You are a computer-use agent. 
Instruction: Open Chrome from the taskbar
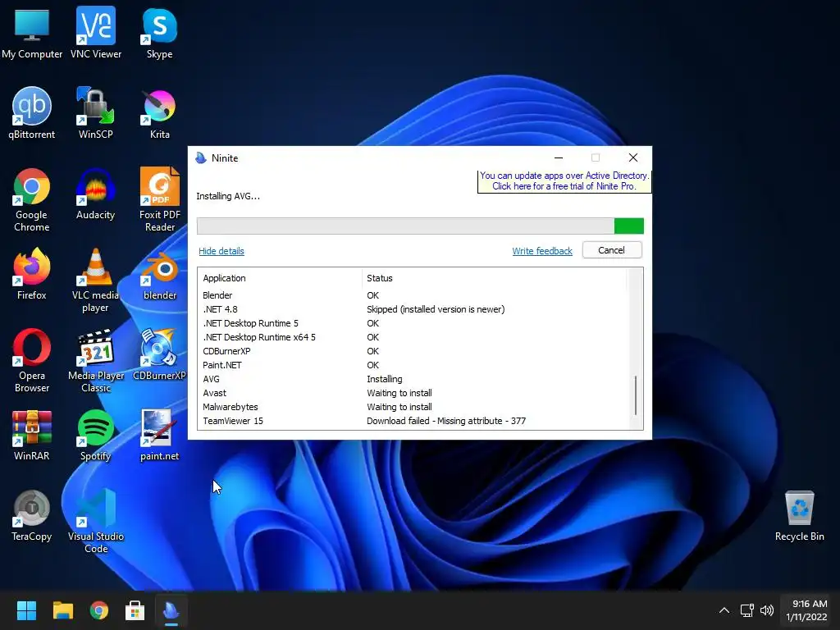pos(99,610)
